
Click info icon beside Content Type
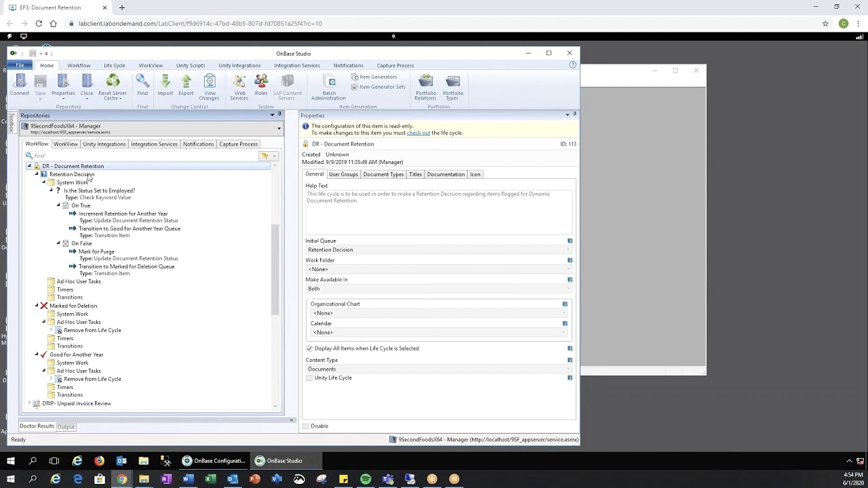tap(570, 360)
